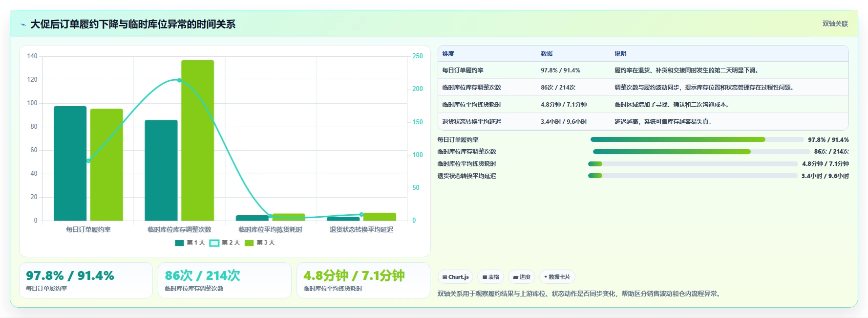Click the 说明 table column header
This screenshot has height=318, width=868.
point(620,54)
